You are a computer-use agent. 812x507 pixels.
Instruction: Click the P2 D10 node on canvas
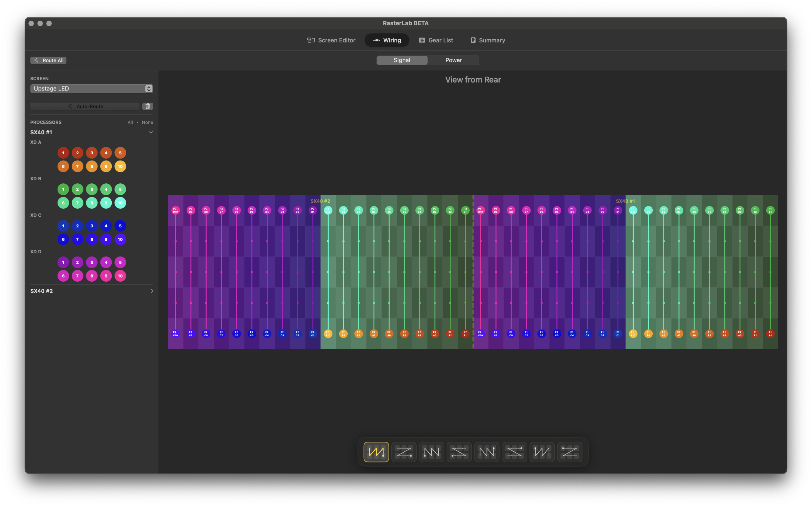click(175, 210)
